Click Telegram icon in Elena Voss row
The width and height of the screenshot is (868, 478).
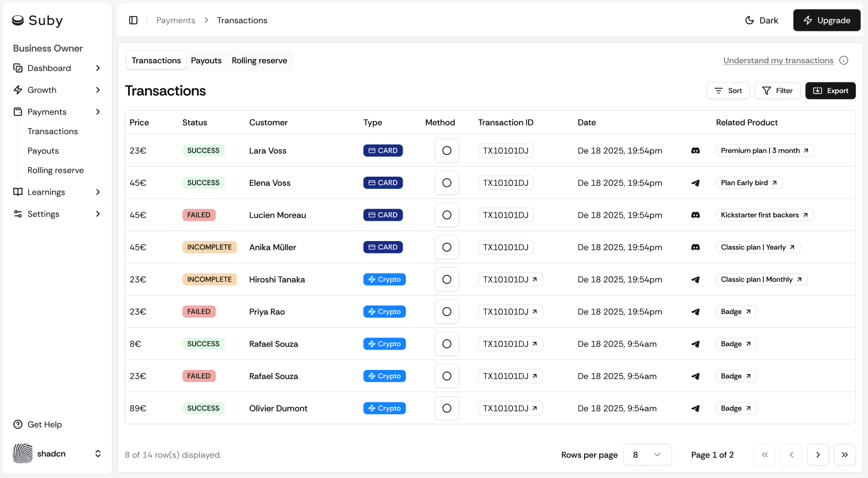pyautogui.click(x=695, y=183)
